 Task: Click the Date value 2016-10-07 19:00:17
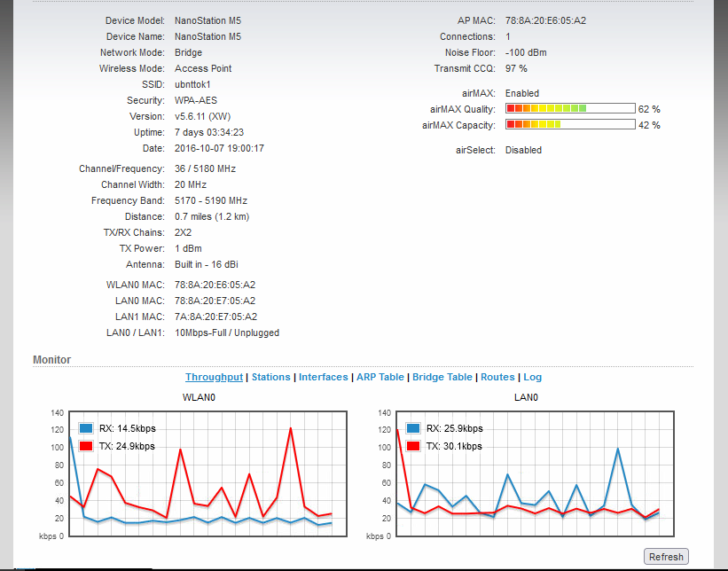[219, 149]
